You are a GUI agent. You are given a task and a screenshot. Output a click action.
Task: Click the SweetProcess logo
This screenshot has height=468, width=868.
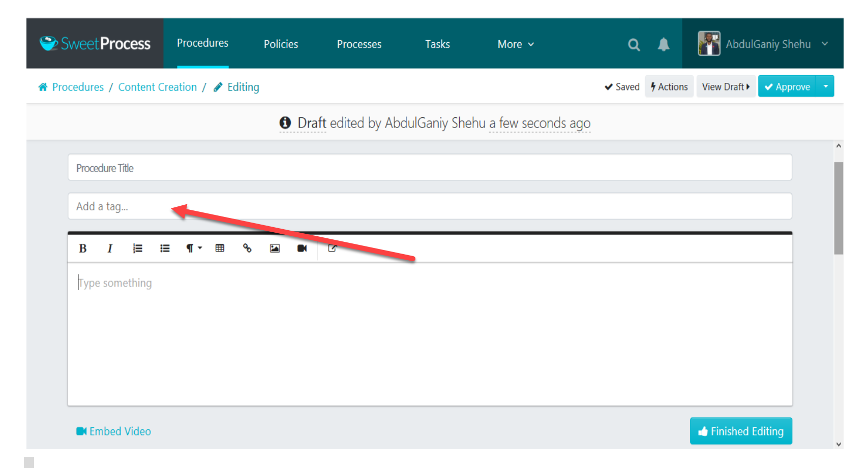[95, 44]
